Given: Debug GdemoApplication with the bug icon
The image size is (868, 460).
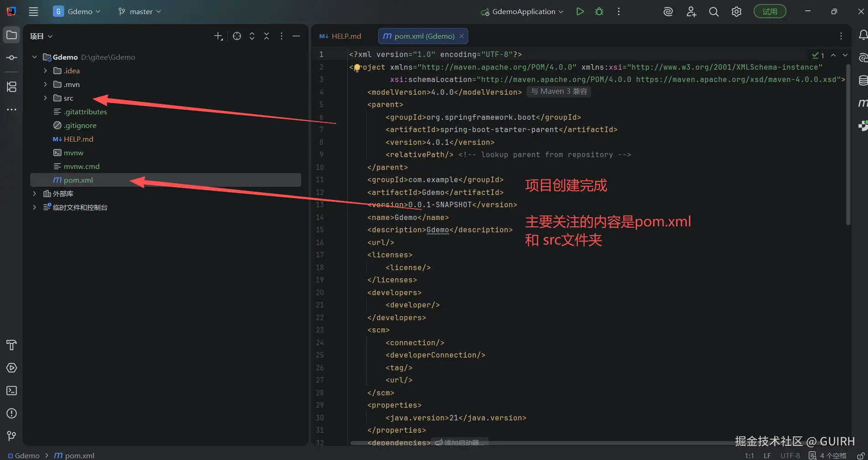Looking at the screenshot, I should click(x=599, y=11).
